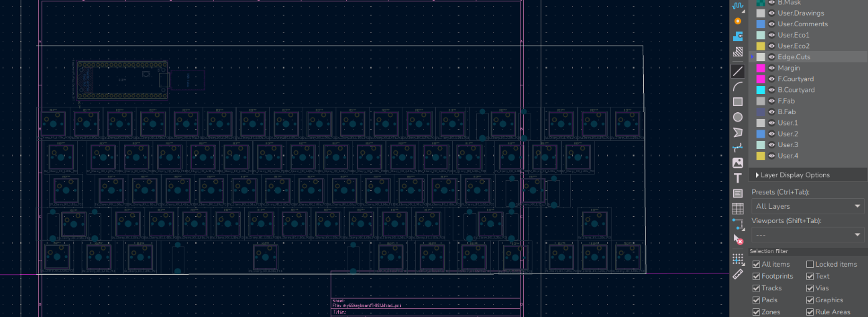Activate the Delete items tool
The height and width of the screenshot is (317, 868).
tap(738, 238)
